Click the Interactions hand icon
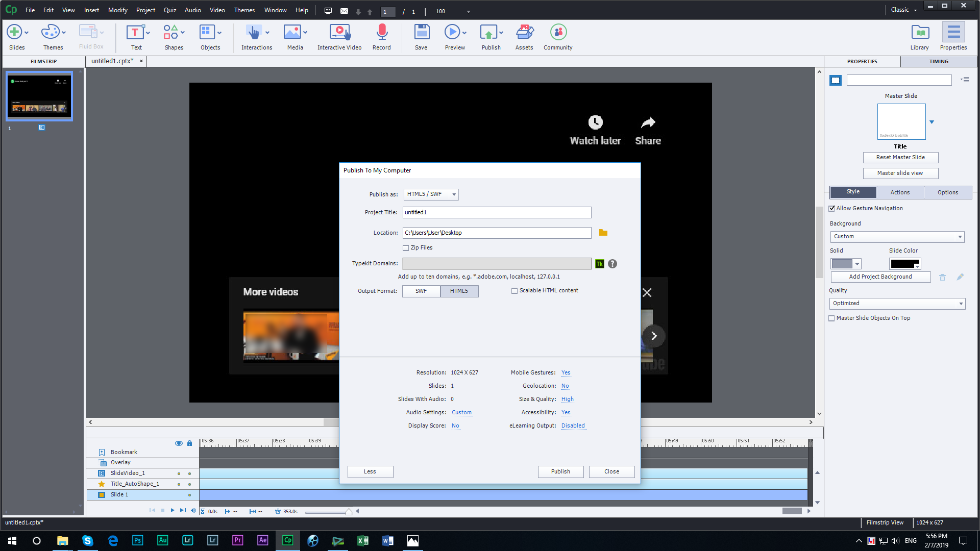Screen dimensions: 980x551 point(253,32)
